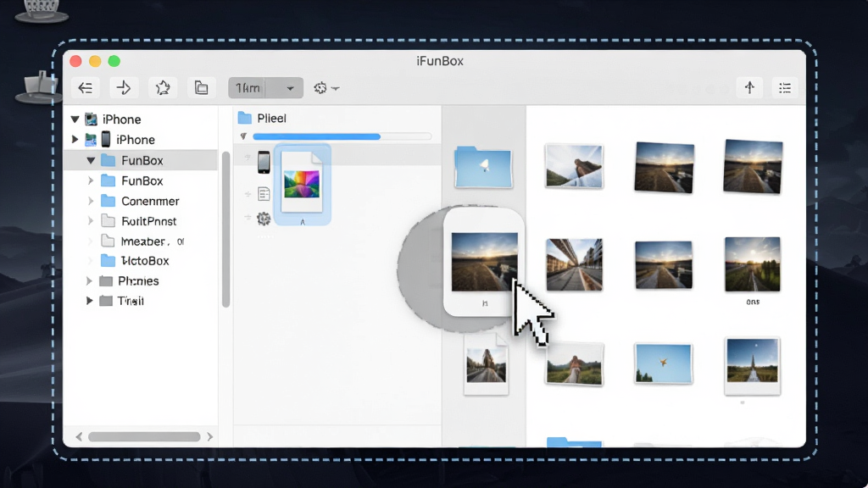Image resolution: width=868 pixels, height=488 pixels.
Task: Expand the Phcnies folder
Action: (x=89, y=280)
